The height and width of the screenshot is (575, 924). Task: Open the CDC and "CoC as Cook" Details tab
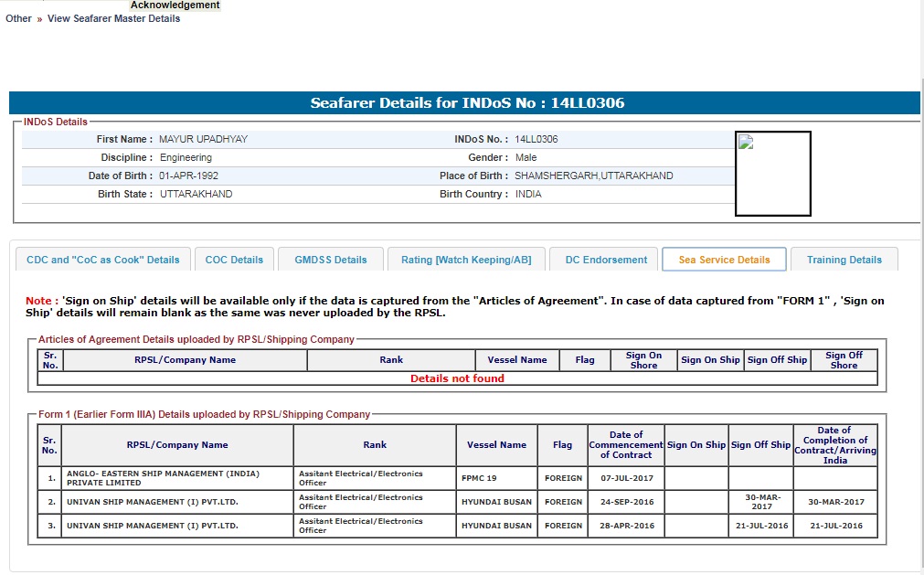pos(103,260)
